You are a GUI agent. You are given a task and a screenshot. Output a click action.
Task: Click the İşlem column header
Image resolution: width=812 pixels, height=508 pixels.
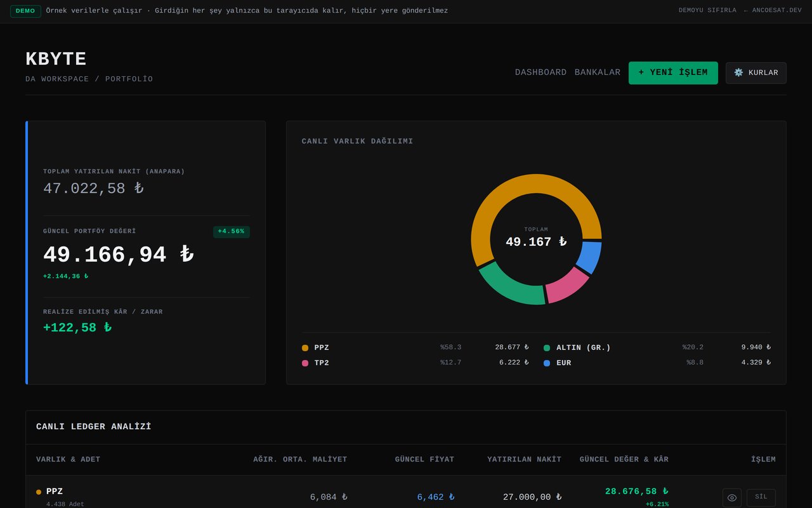coord(763,460)
